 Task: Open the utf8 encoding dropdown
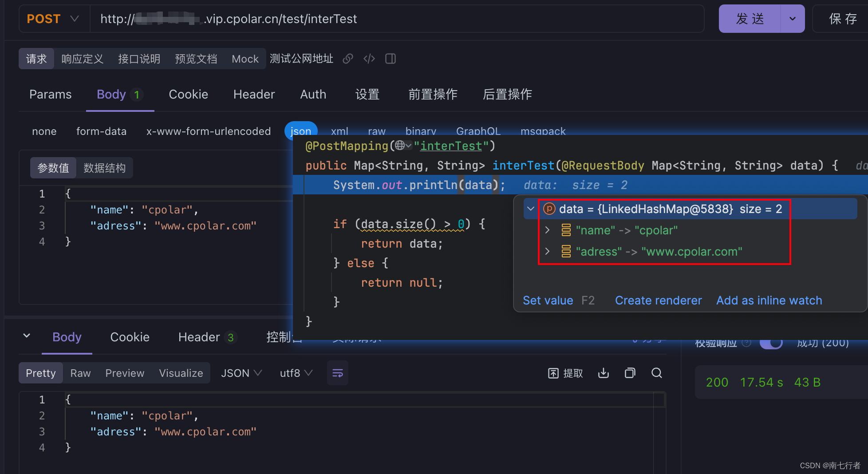pyautogui.click(x=296, y=373)
